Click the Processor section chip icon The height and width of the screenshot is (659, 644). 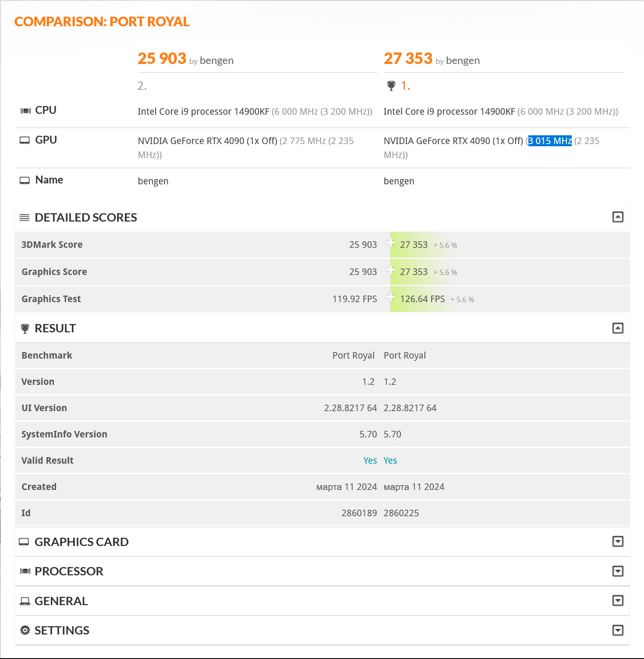tap(25, 571)
